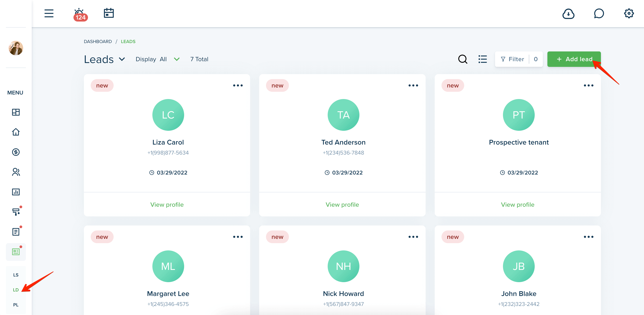Click the John Blake name
Viewport: 644px width, 315px height.
tap(519, 294)
